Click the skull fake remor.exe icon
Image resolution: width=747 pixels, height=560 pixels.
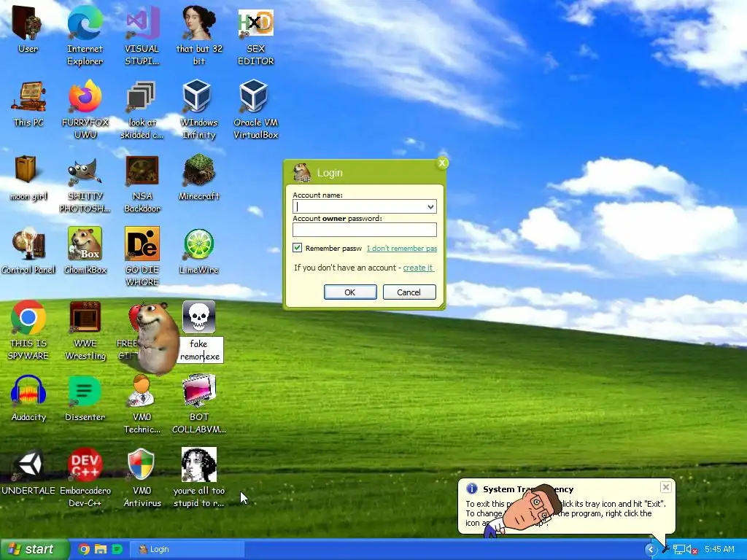[199, 317]
